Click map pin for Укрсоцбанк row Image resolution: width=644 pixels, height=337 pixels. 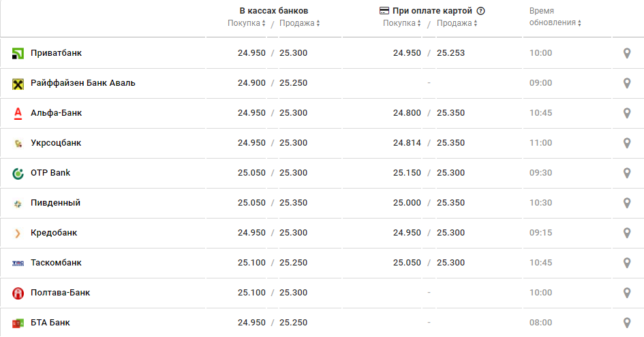point(627,143)
